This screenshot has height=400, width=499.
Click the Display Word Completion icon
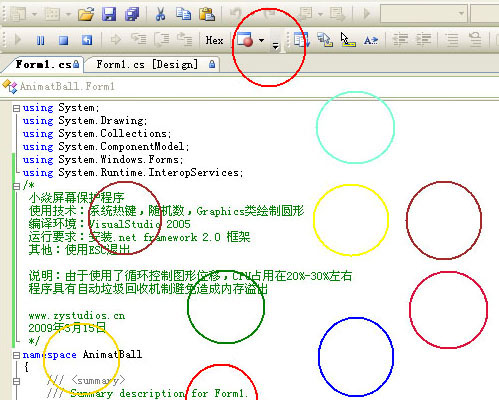[x=371, y=40]
